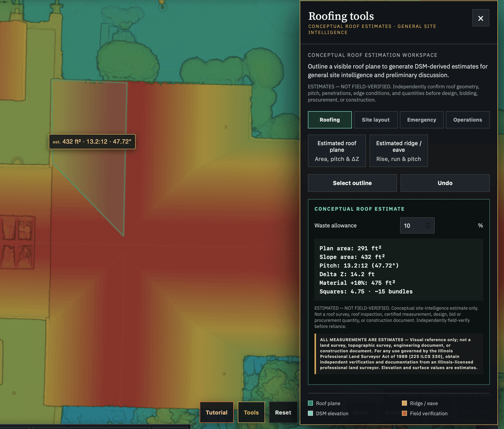Choose the Estimated roof plane tool
The image size is (504, 429).
(x=337, y=151)
